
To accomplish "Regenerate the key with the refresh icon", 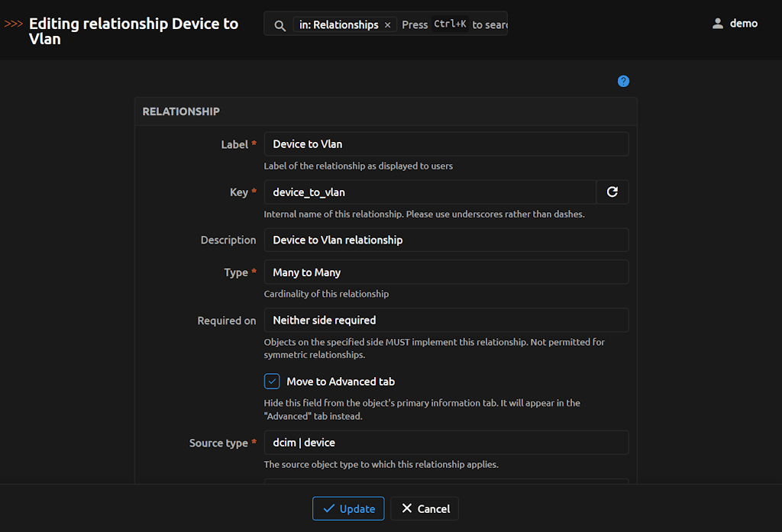I will point(612,192).
